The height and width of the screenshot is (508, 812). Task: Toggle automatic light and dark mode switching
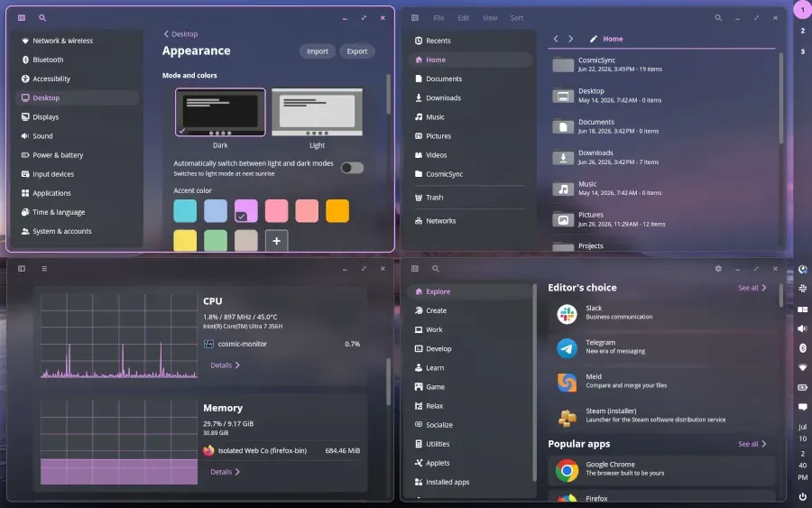pyautogui.click(x=352, y=168)
